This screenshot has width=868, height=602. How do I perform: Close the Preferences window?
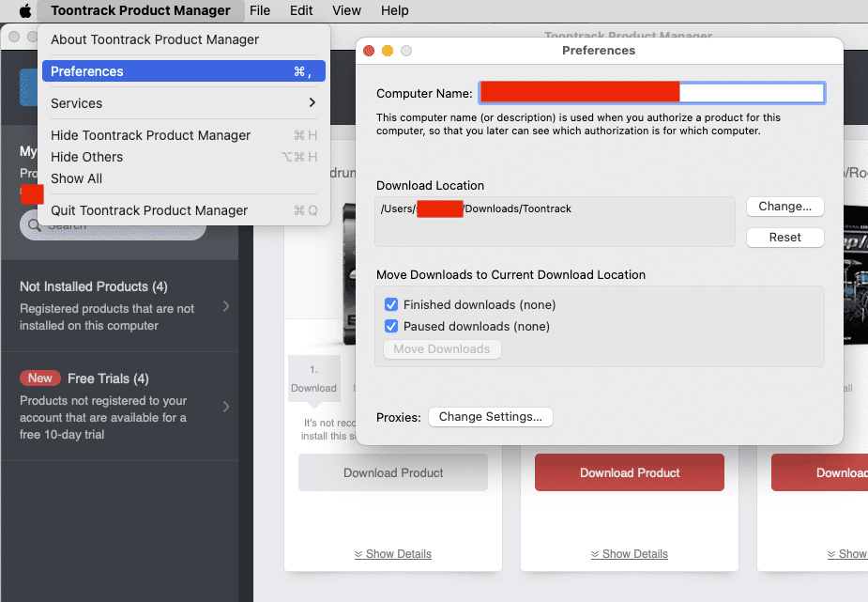[x=369, y=51]
